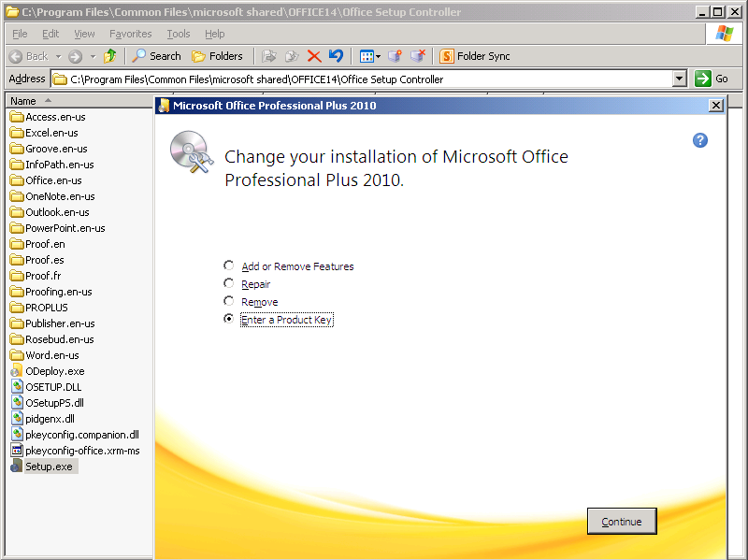The image size is (748, 560).
Task: Select the Repair radio button
Action: 228,284
